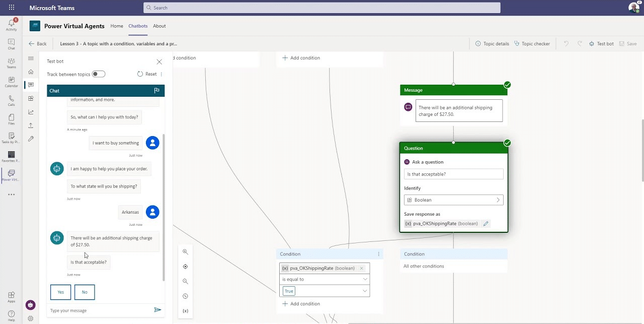
Task: Open Files in the left rail
Action: (11, 119)
